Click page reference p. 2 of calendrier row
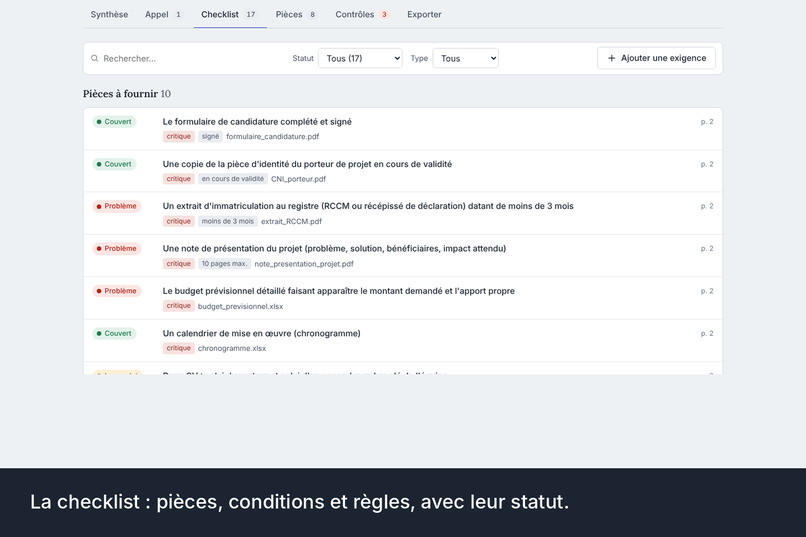The height and width of the screenshot is (537, 806). [x=707, y=334]
